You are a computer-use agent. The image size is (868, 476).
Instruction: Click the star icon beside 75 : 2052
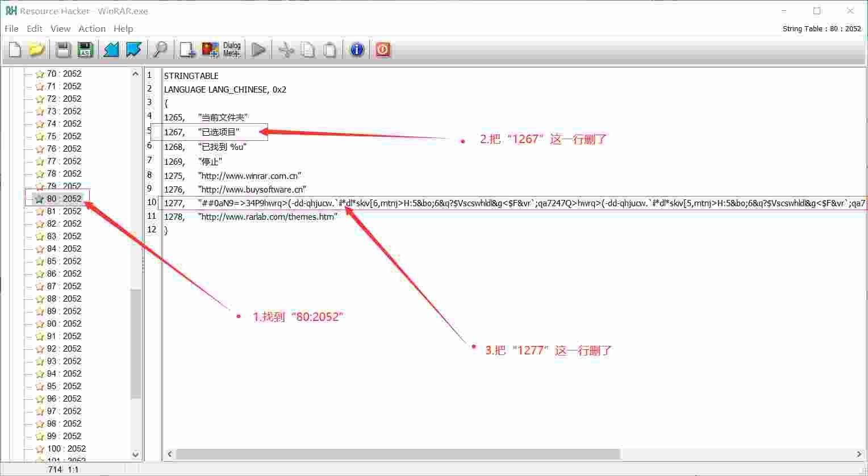point(40,136)
